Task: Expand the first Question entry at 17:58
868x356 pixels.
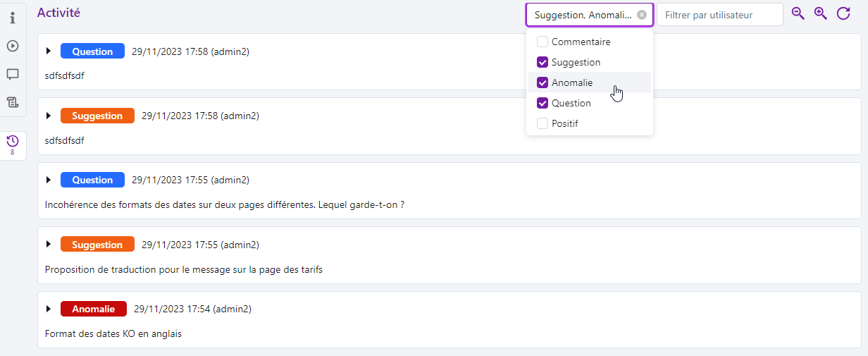Action: (x=49, y=51)
